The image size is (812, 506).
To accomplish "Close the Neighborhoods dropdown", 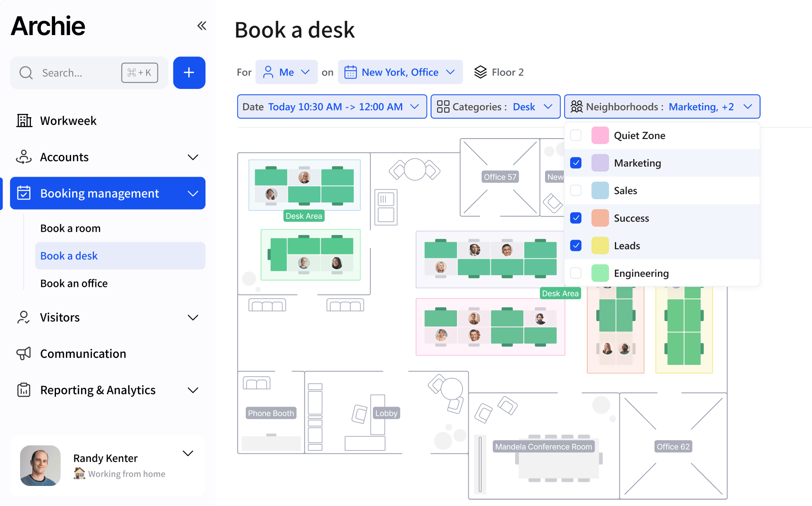I will [x=662, y=107].
